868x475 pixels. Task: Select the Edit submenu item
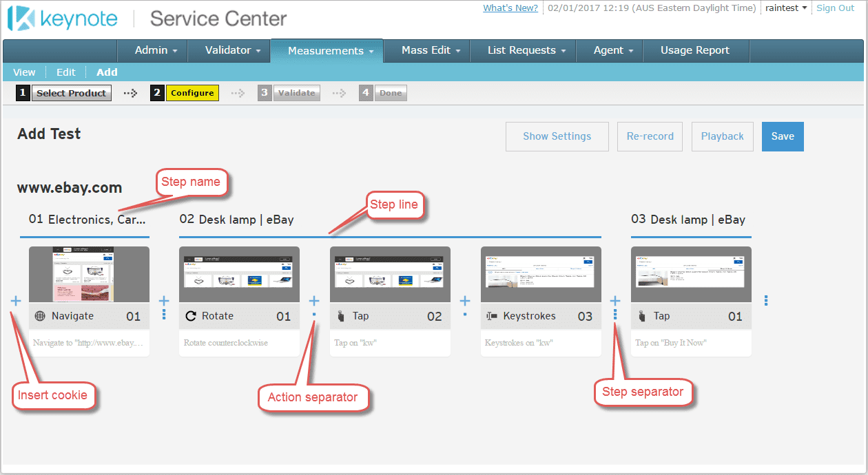[66, 72]
